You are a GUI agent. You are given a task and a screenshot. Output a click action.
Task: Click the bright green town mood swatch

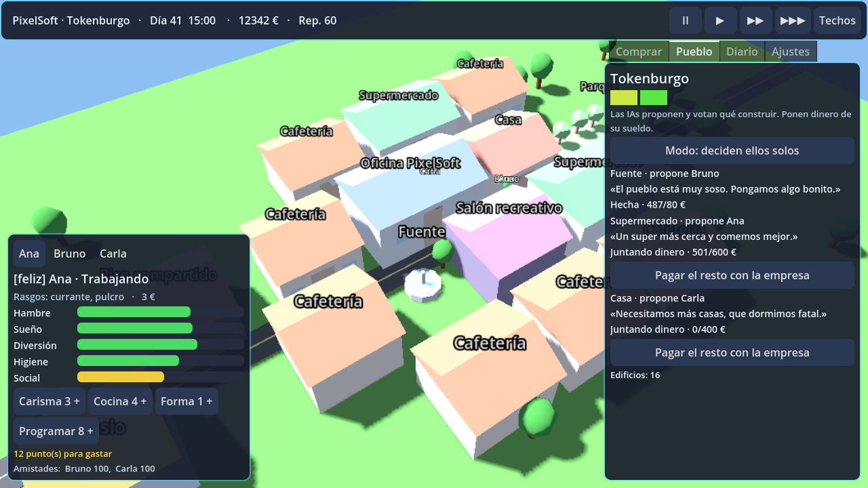click(654, 98)
